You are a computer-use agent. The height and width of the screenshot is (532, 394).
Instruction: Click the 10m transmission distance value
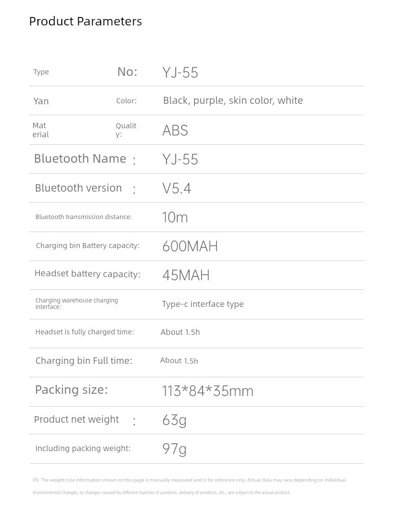[x=175, y=218]
